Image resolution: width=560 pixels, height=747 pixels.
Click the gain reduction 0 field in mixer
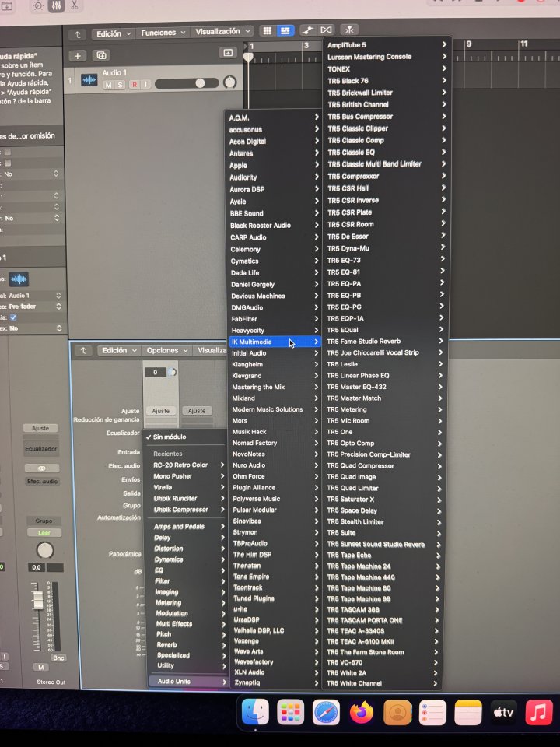click(156, 373)
